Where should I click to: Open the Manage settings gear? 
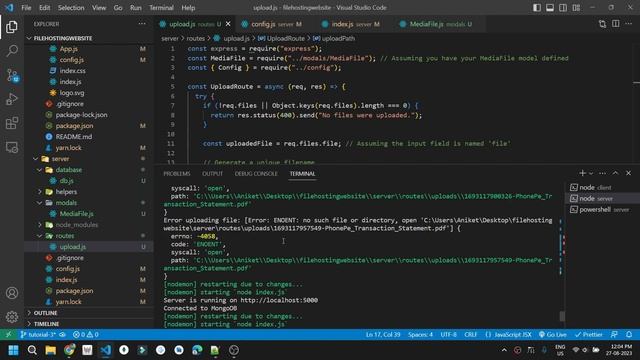pyautogui.click(x=12, y=317)
